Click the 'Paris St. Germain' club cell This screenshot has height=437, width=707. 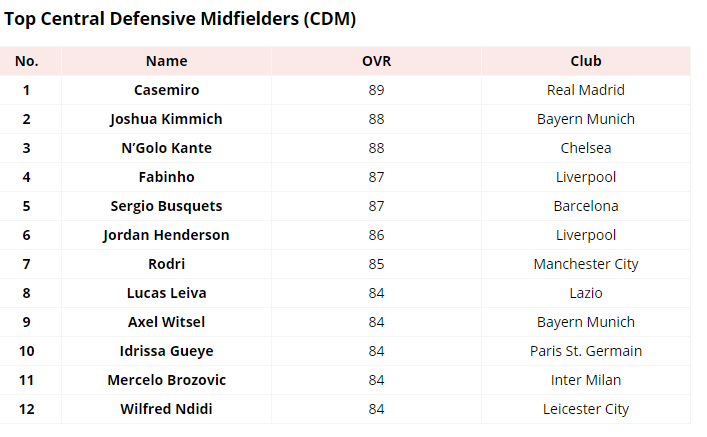[585, 351]
